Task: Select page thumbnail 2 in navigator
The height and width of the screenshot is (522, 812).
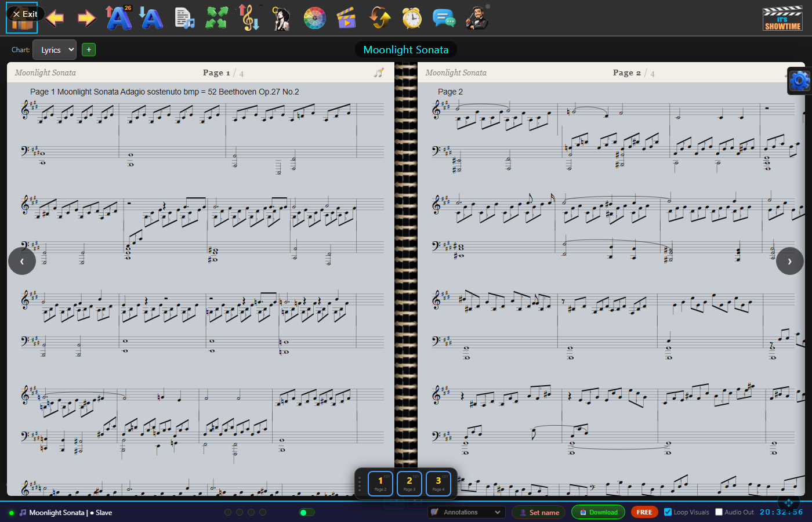Action: 409,483
